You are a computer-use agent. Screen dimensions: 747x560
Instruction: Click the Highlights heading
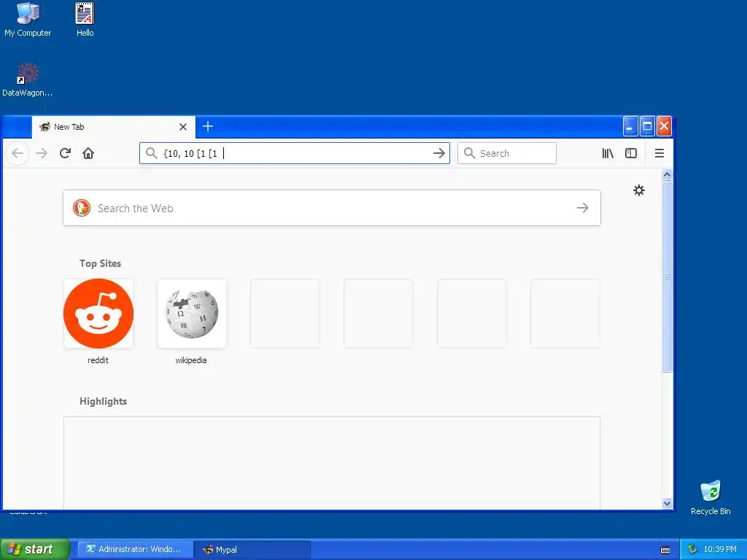coord(103,402)
